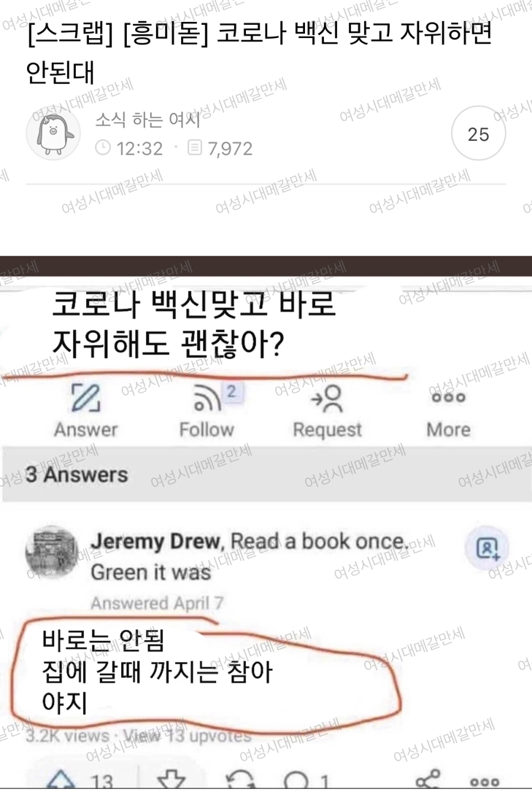Open author name 소식 하는 여시
This screenshot has width=532, height=808.
tap(148, 120)
